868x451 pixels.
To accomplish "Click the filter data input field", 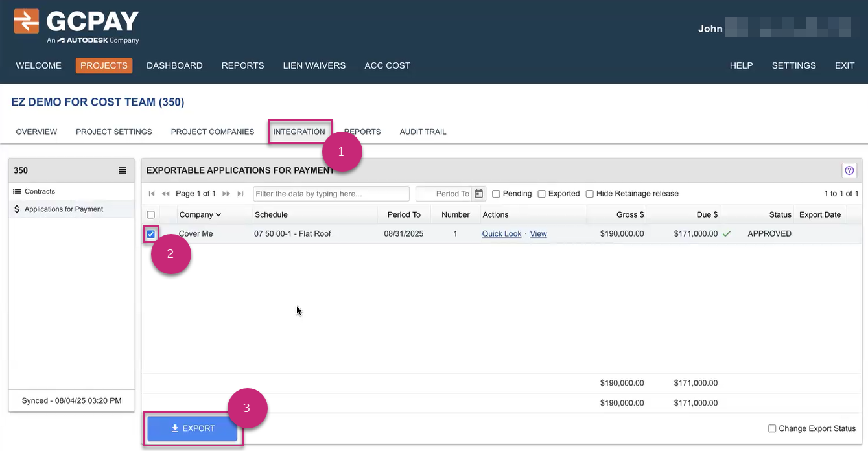I will pyautogui.click(x=331, y=193).
